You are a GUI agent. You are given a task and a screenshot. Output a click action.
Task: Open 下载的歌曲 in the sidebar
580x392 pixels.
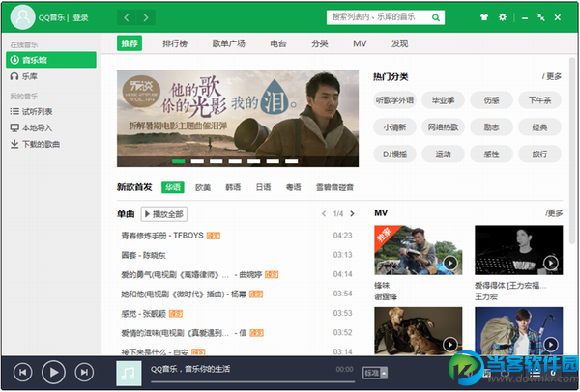pos(35,144)
